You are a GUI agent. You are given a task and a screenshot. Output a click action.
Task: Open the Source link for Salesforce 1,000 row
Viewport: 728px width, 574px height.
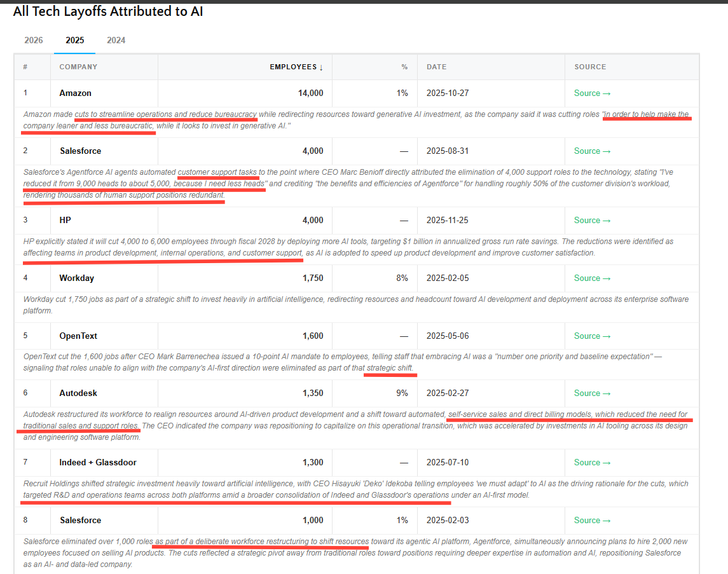(x=592, y=521)
